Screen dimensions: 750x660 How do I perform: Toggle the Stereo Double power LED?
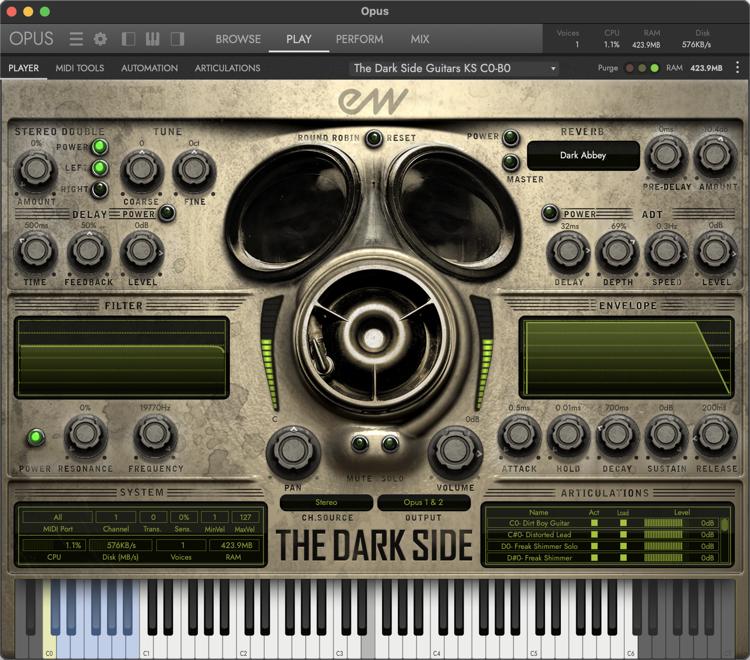point(100,147)
